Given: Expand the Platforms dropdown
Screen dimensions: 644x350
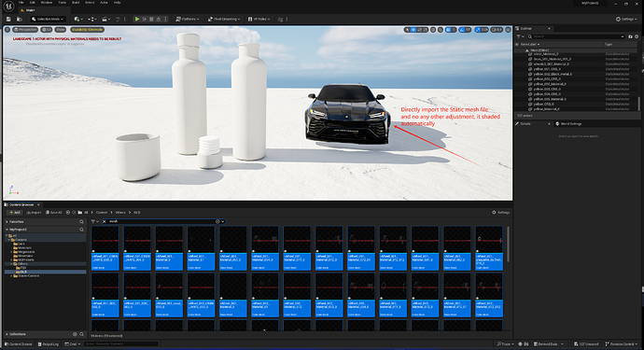Looking at the screenshot, I should (188, 19).
